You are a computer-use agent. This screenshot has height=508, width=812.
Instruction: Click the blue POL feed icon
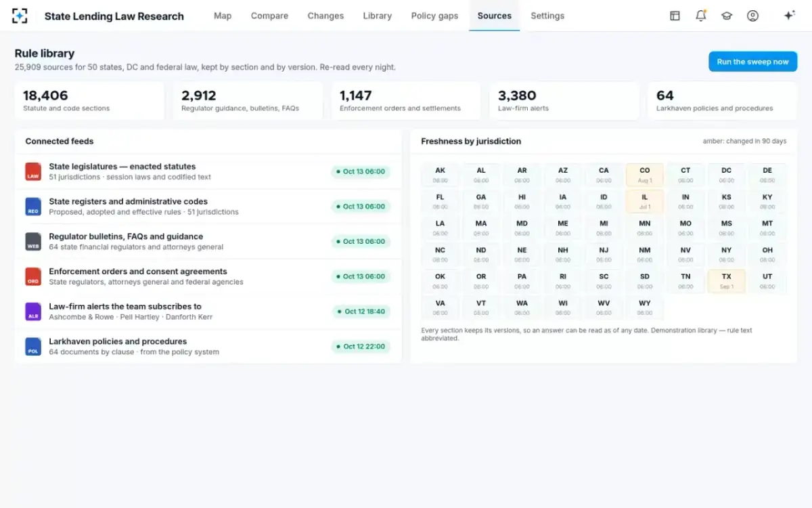[33, 347]
